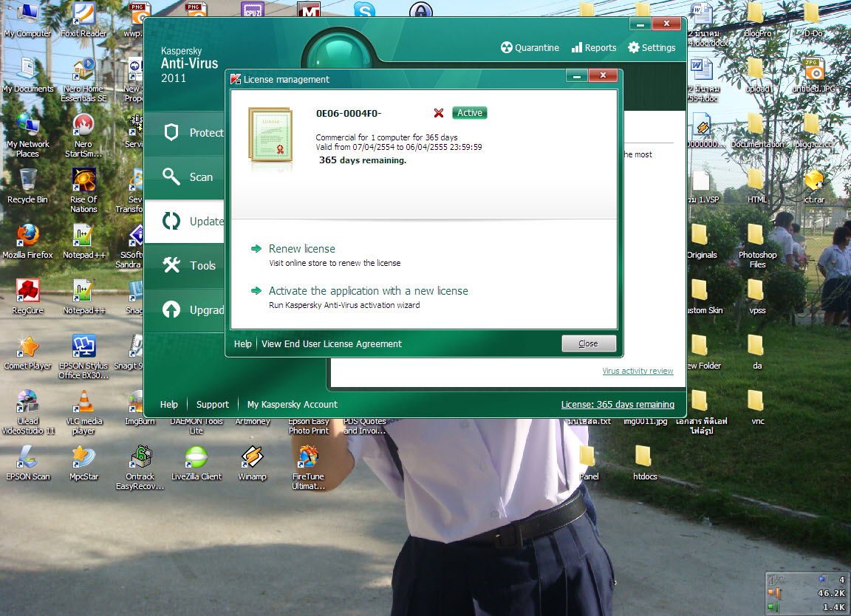
Task: Open the htdocs folder
Action: point(645,463)
